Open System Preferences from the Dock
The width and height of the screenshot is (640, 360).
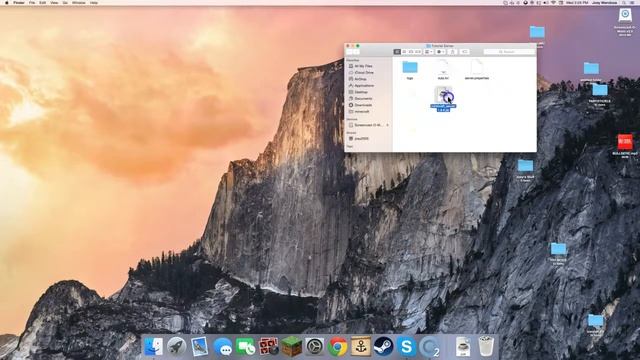point(314,347)
